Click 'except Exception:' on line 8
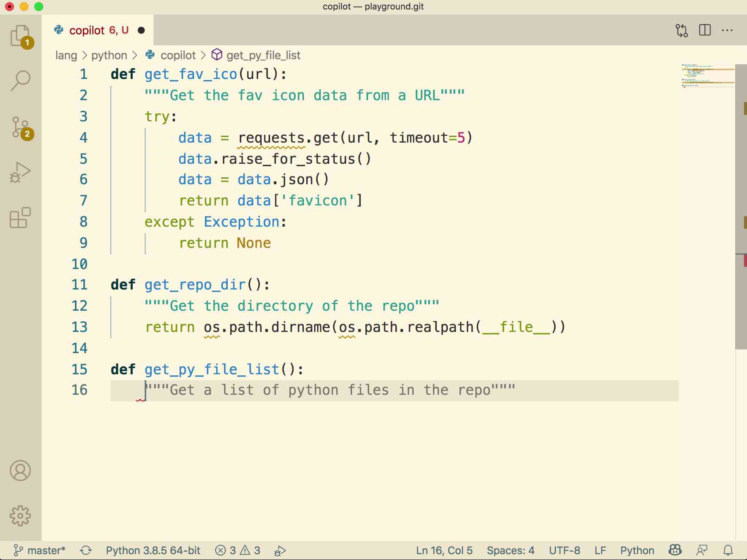Screen dimensions: 747x560 coord(216,222)
